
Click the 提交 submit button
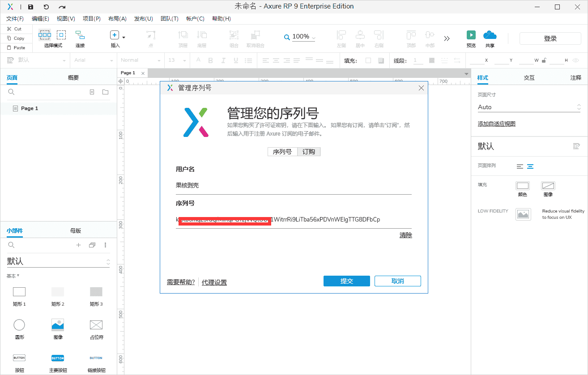(x=346, y=281)
